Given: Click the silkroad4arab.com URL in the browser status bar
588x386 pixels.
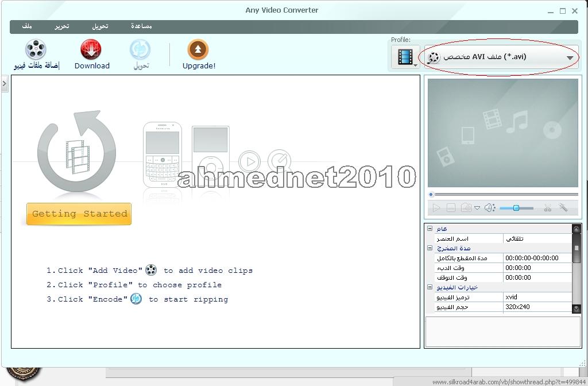Looking at the screenshot, I should pyautogui.click(x=509, y=382).
